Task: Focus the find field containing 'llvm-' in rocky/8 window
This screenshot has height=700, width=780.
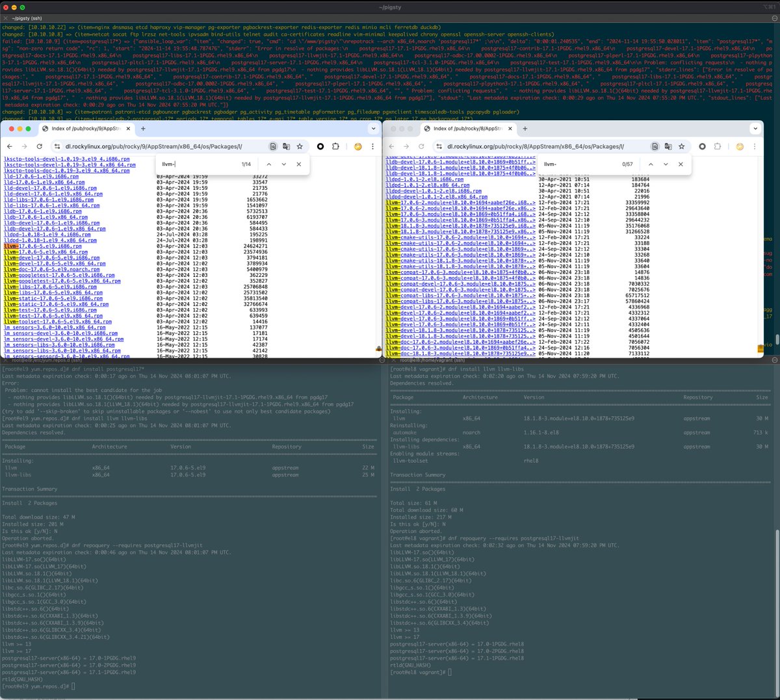Action: 580,164
